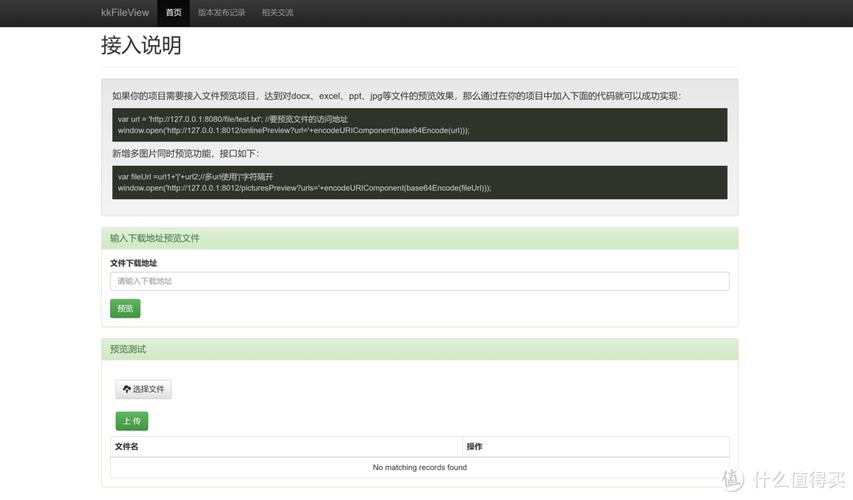853x500 pixels.
Task: Click the picturesPreview code block
Action: click(419, 182)
